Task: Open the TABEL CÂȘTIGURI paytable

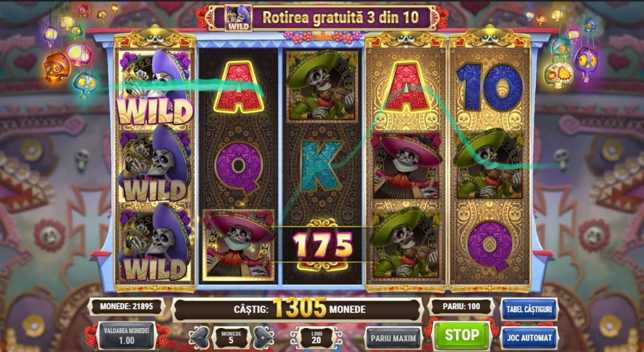Action: point(529,310)
